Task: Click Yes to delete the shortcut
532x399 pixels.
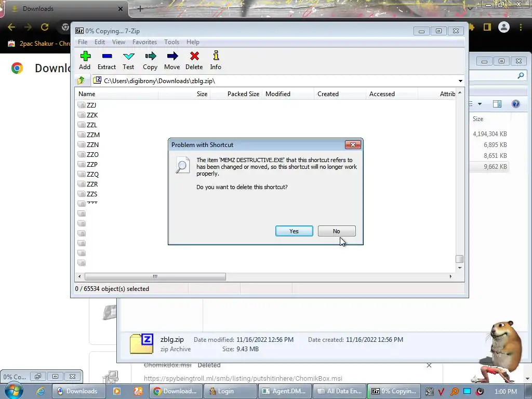Action: pyautogui.click(x=294, y=231)
